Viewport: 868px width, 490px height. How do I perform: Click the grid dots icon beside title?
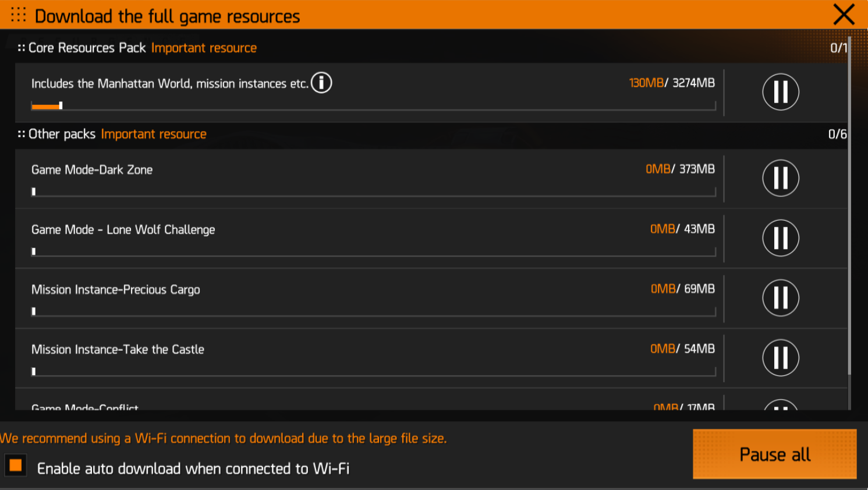click(x=19, y=15)
